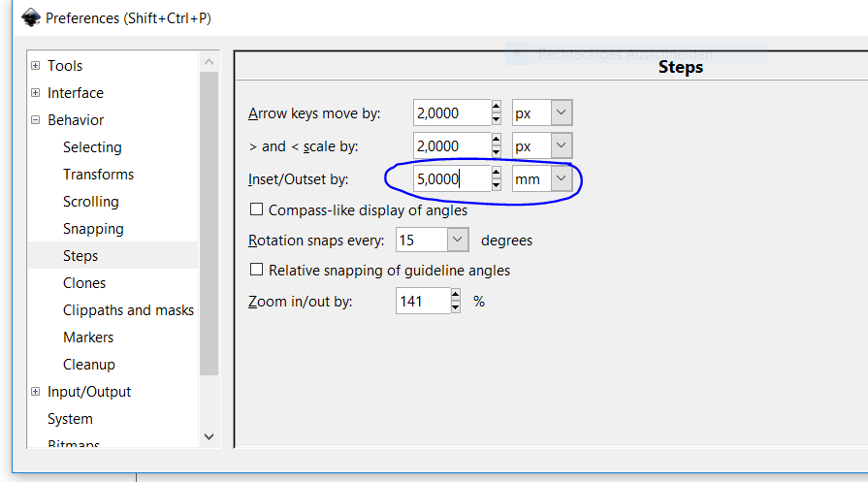Enable Relative snapping of guideline angles
This screenshot has width=868, height=482.
[256, 270]
